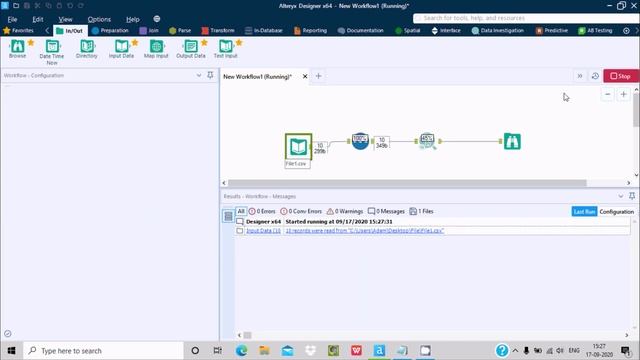
Task: Open the Input Data (1) link
Action: tap(263, 231)
